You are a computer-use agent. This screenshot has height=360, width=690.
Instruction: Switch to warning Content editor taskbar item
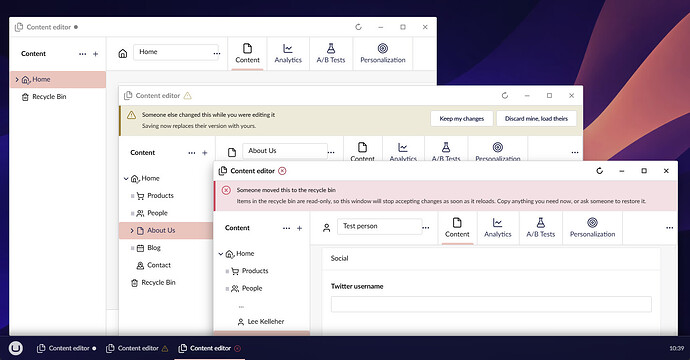(x=137, y=348)
